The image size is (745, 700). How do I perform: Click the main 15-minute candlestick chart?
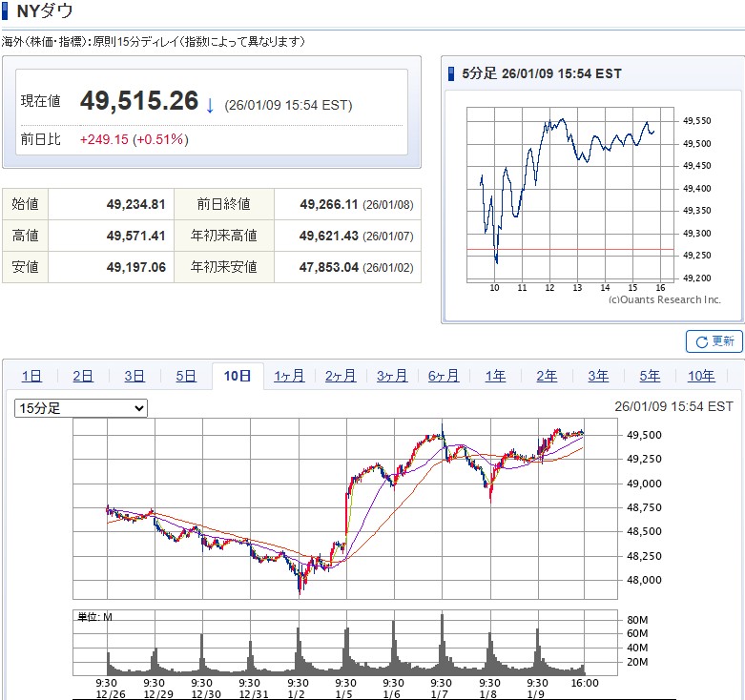tap(329, 507)
